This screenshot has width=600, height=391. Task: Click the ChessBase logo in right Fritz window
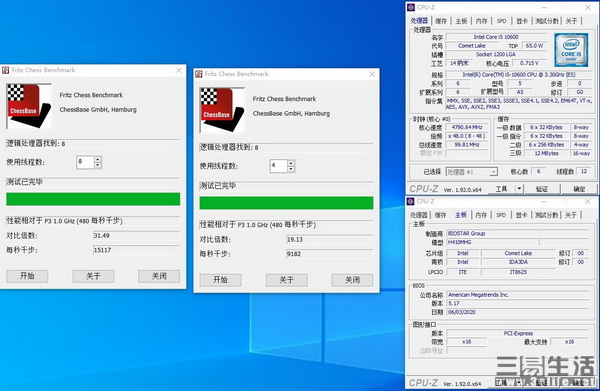(222, 110)
